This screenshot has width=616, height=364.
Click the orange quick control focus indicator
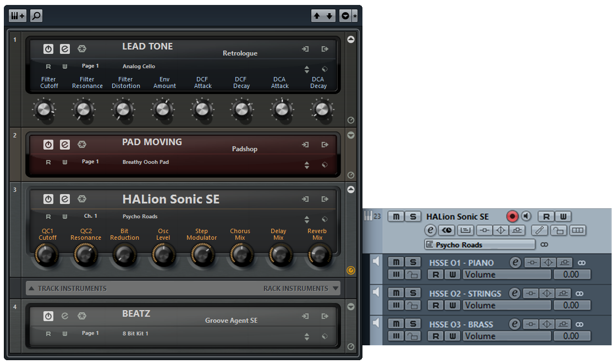pyautogui.click(x=351, y=270)
